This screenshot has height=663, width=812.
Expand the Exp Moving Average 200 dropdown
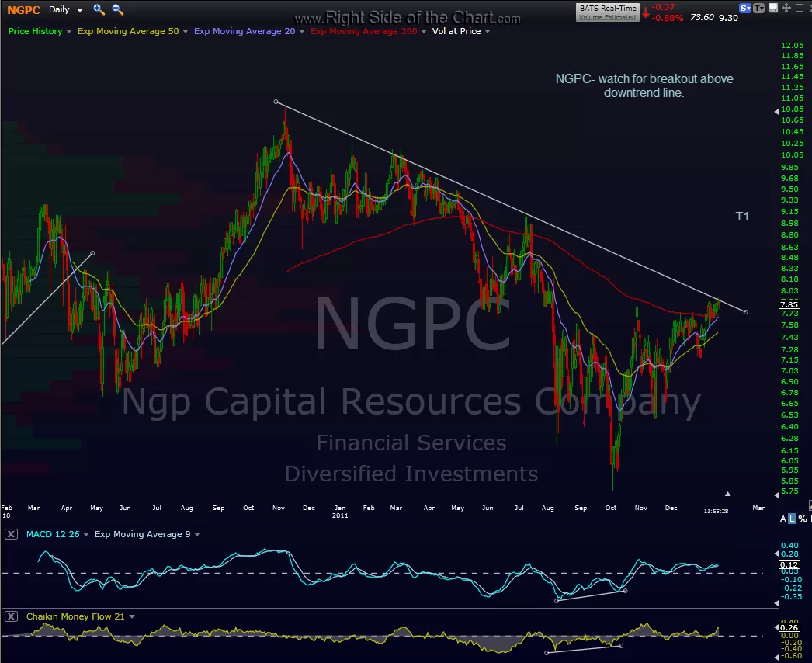(x=424, y=32)
